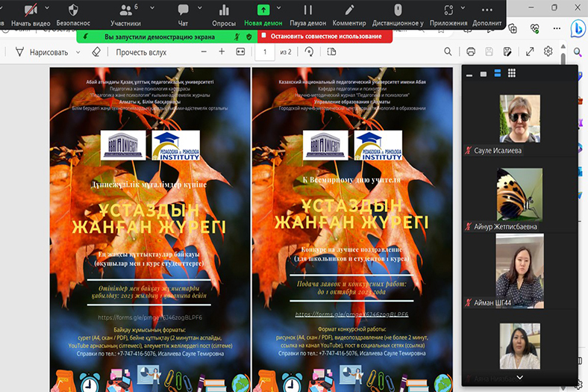
Task: Select the PDF eraser tool
Action: pos(96,52)
